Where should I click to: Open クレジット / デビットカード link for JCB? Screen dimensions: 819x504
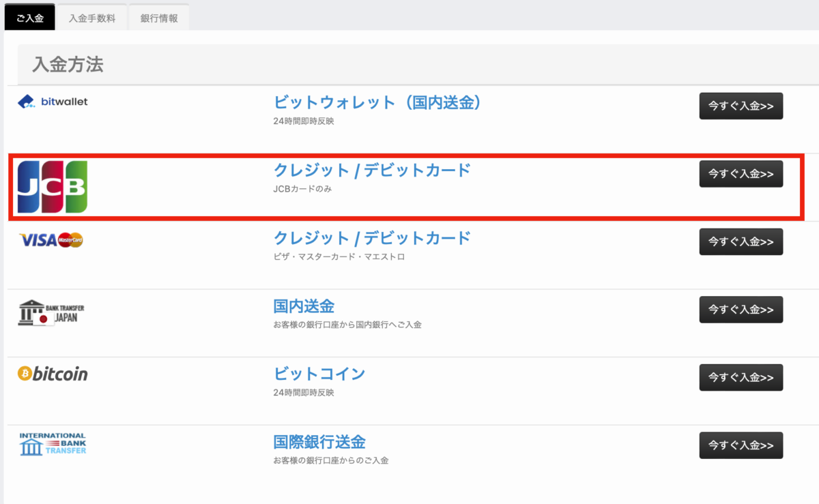pos(372,170)
